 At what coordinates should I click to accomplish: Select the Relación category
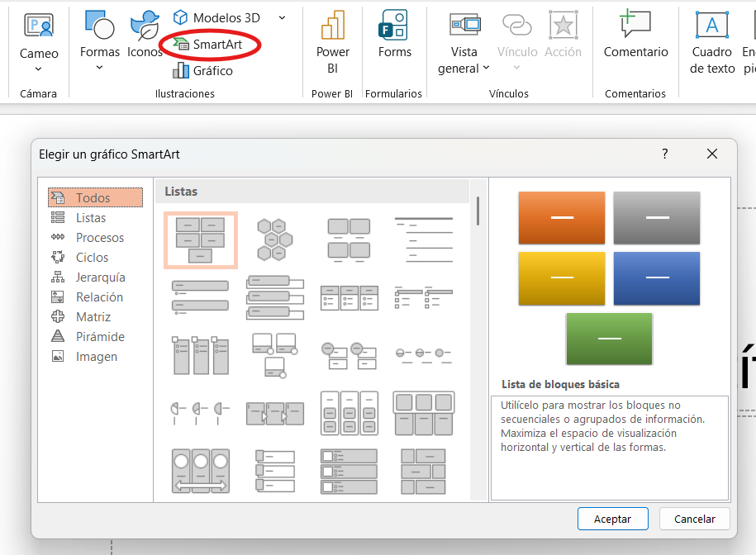click(96, 296)
